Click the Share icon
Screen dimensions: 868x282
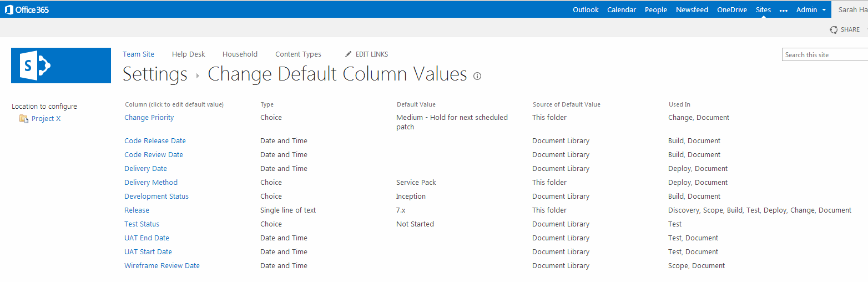834,30
